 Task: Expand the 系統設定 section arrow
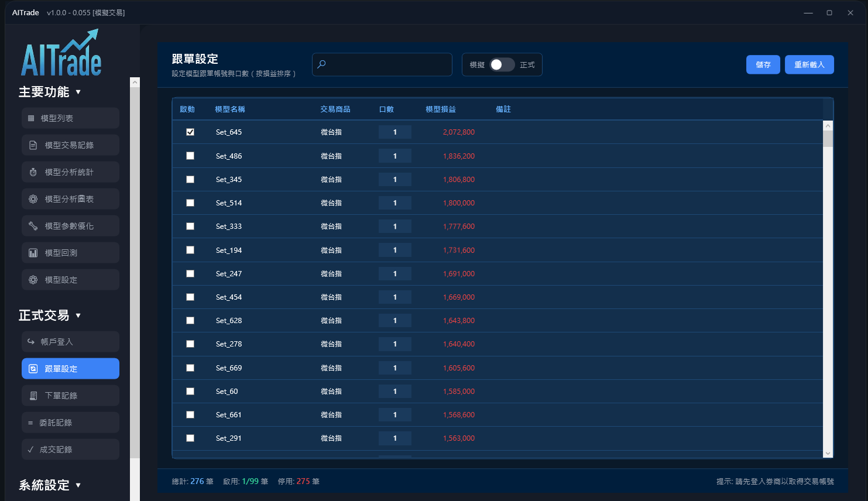click(78, 485)
